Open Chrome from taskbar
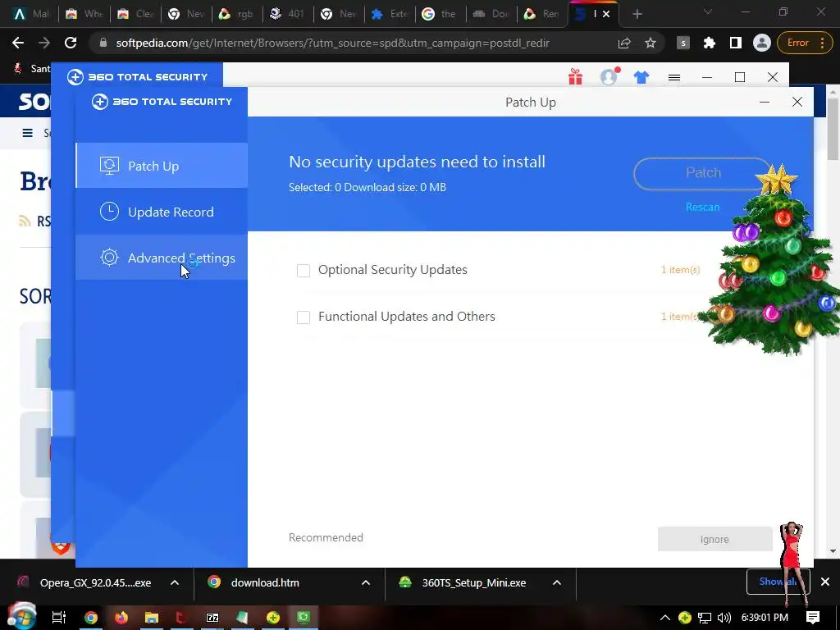The height and width of the screenshot is (630, 840). pos(91,618)
